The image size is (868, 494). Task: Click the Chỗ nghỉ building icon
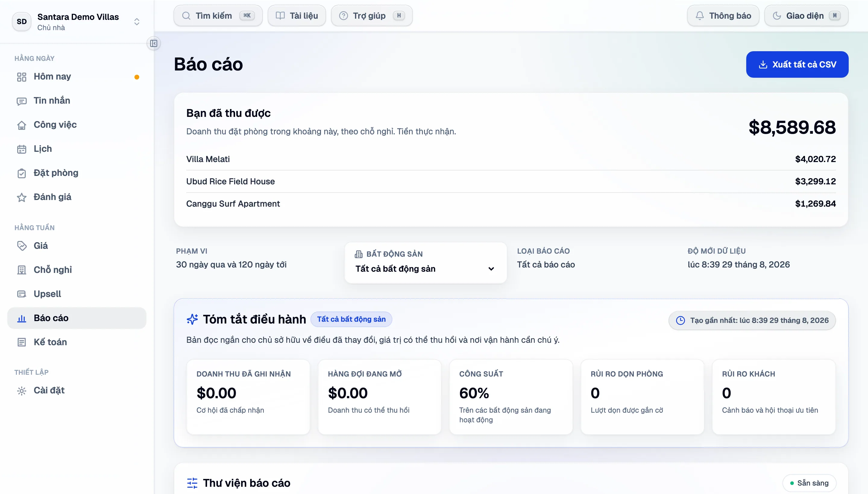pos(22,270)
